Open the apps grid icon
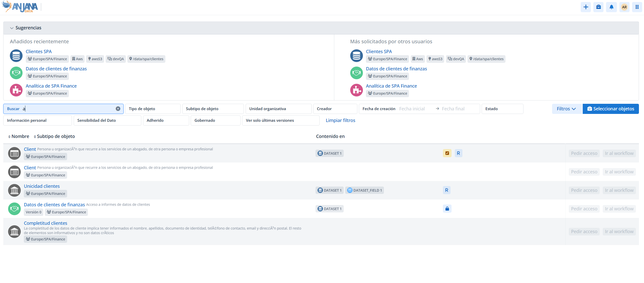This screenshot has height=283, width=644. (x=637, y=7)
